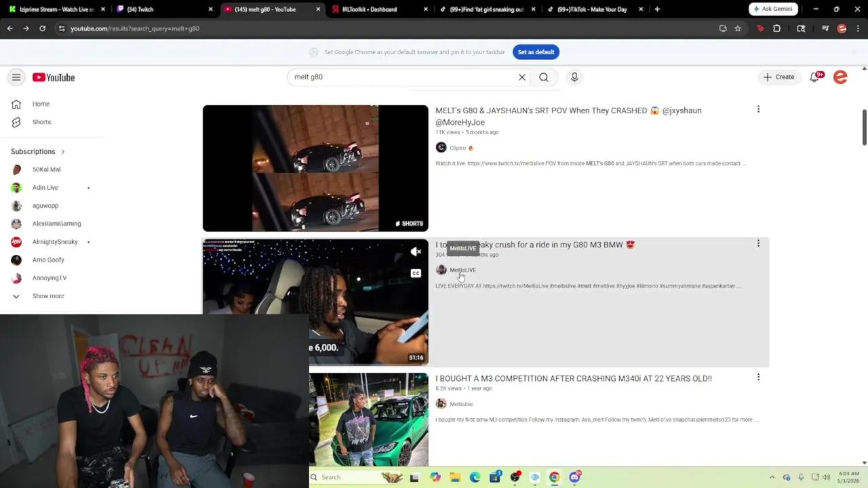Open Microsoft Store from the taskbar
The height and width of the screenshot is (488, 868).
(495, 477)
